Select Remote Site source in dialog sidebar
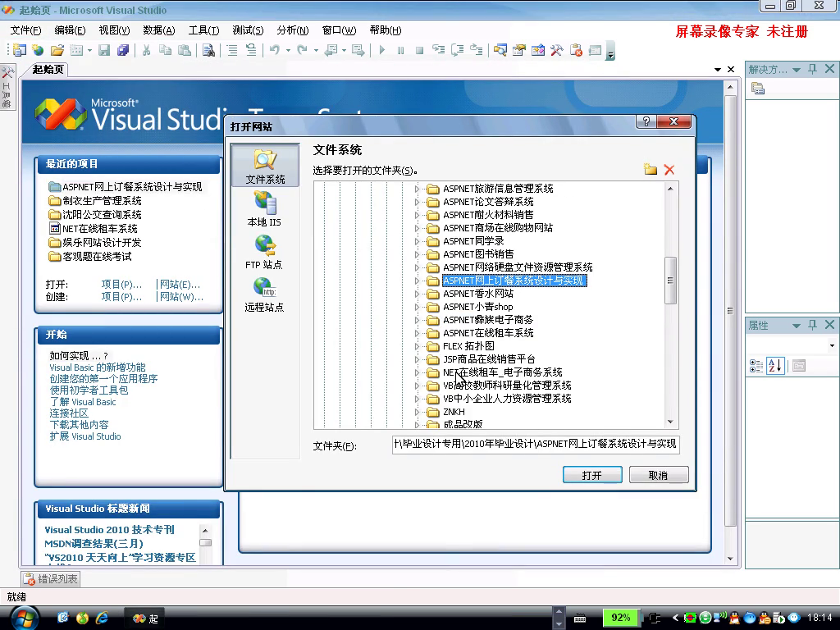The height and width of the screenshot is (630, 840). click(x=264, y=294)
